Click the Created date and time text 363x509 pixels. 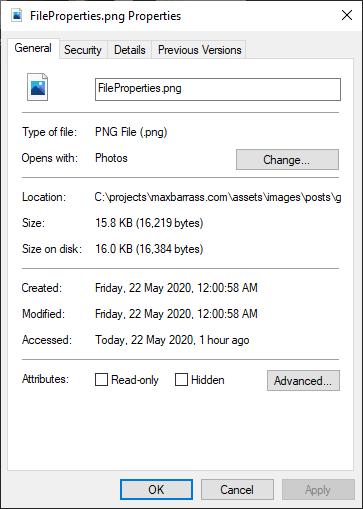(x=176, y=288)
